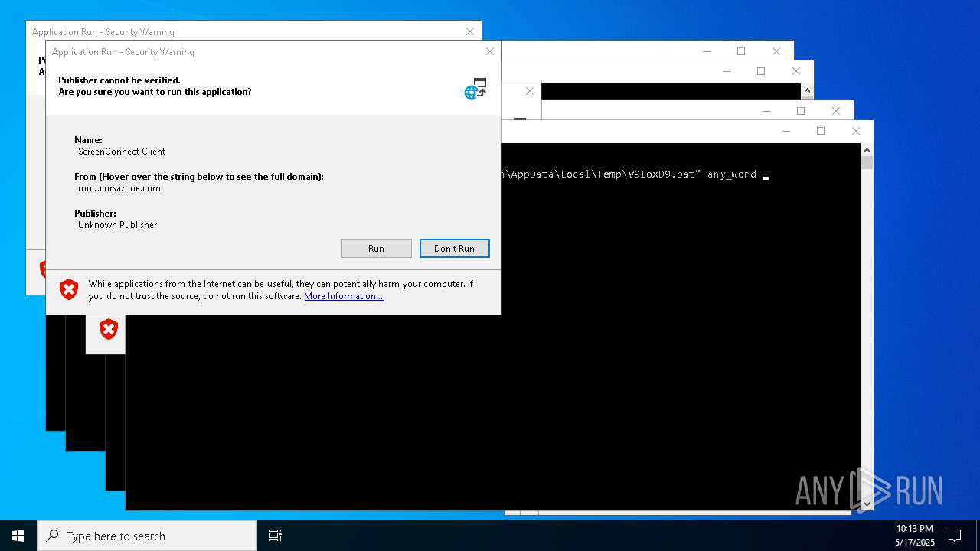Click the taskbar clock and date
Image resolution: width=980 pixels, height=551 pixels.
coord(915,536)
